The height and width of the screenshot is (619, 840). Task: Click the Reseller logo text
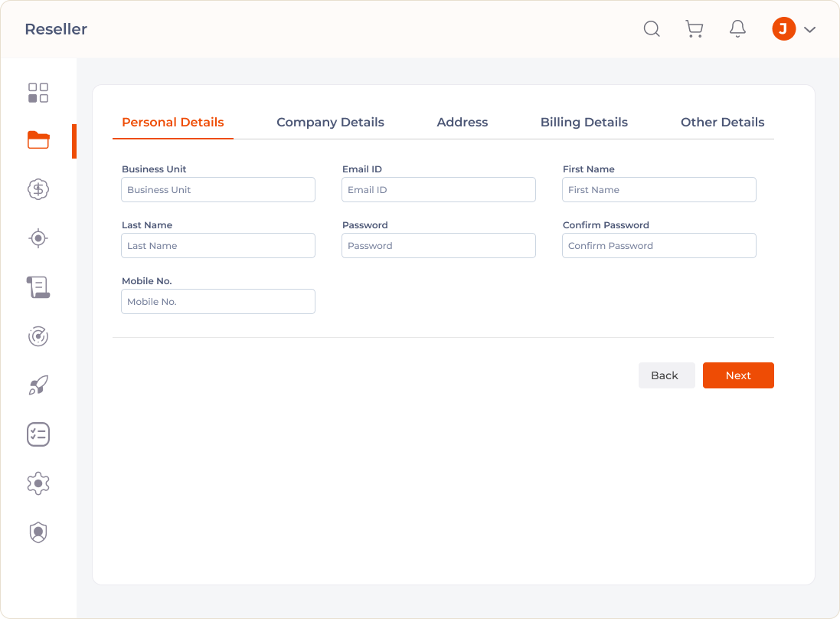point(56,29)
